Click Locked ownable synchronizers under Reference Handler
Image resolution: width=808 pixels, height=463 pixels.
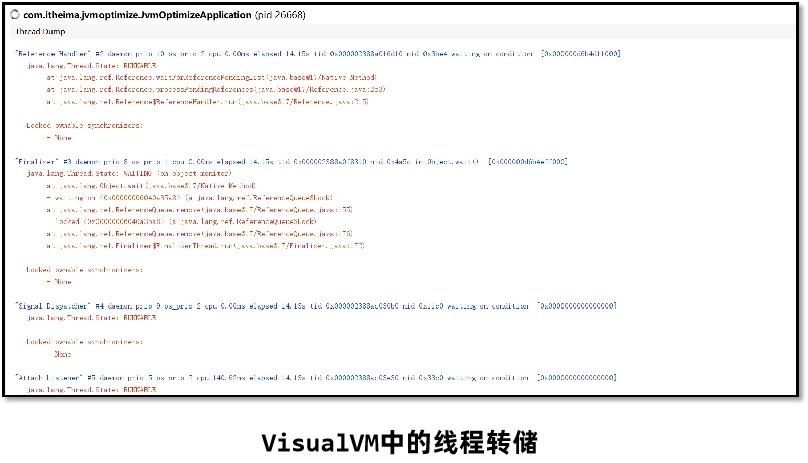85,125
